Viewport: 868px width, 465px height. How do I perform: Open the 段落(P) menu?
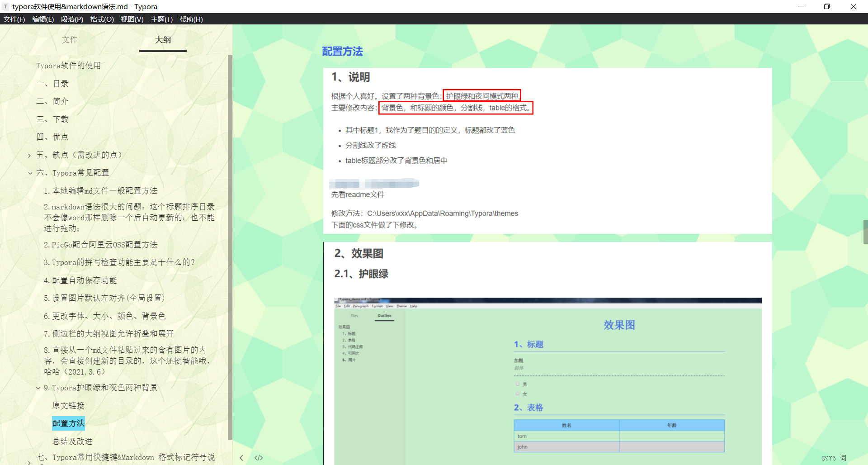(72, 19)
